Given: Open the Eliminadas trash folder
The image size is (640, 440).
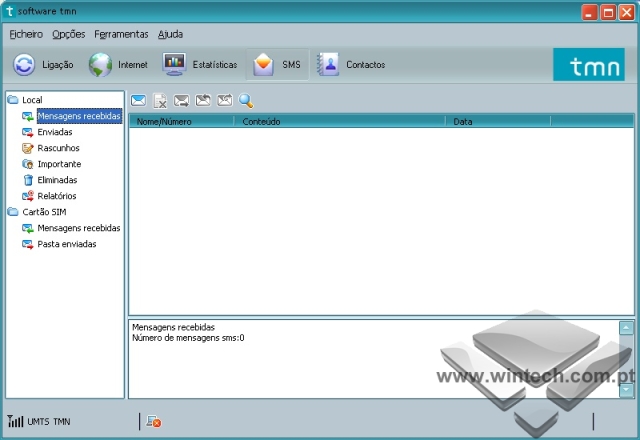Looking at the screenshot, I should 57,180.
